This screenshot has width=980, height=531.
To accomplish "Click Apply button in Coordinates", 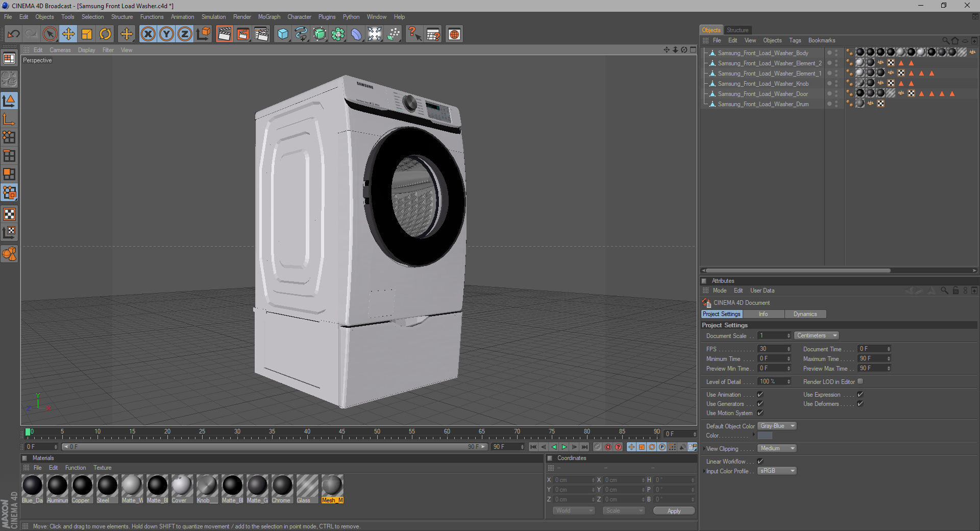I will (674, 511).
